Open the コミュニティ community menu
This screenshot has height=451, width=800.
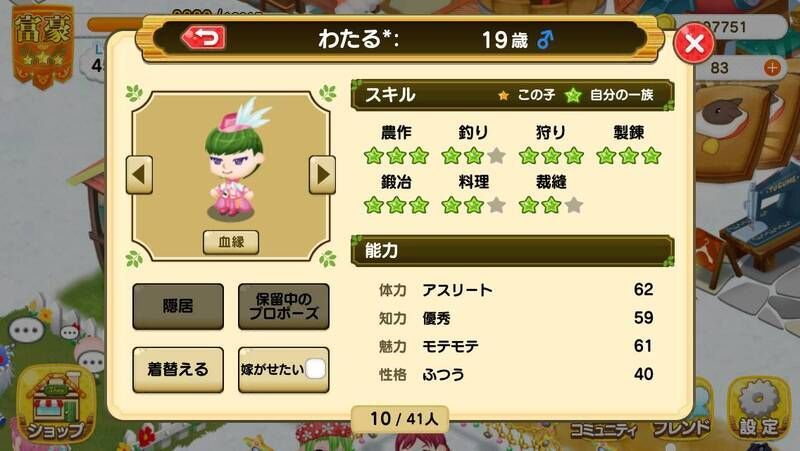click(604, 430)
